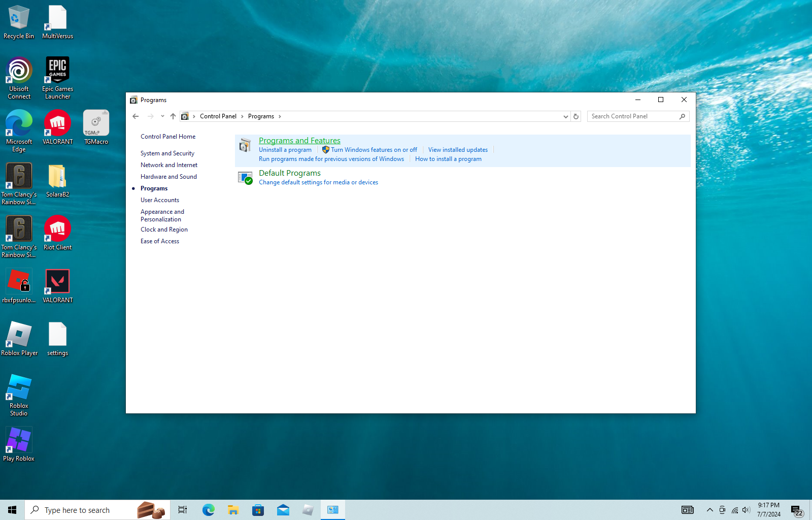812x520 pixels.
Task: Expand the address bar history dropdown
Action: [x=565, y=116]
